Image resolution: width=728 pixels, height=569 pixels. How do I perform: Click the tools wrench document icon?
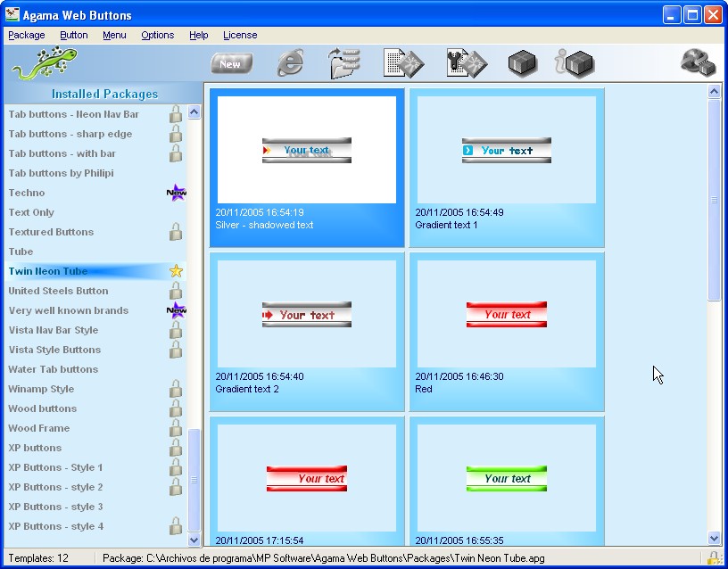[x=466, y=62]
